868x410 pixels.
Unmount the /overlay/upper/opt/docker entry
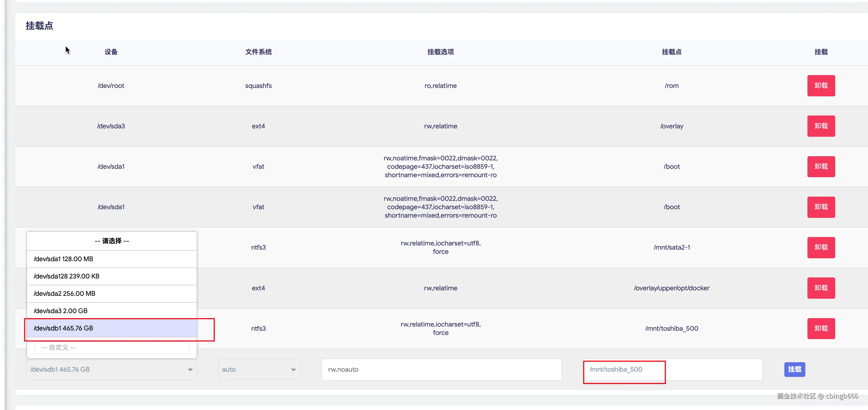[821, 288]
